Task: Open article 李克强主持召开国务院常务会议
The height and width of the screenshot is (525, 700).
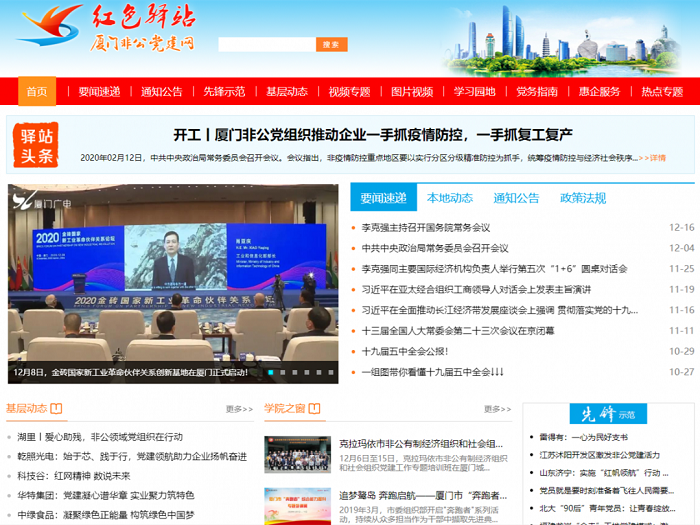Action: tap(426, 227)
